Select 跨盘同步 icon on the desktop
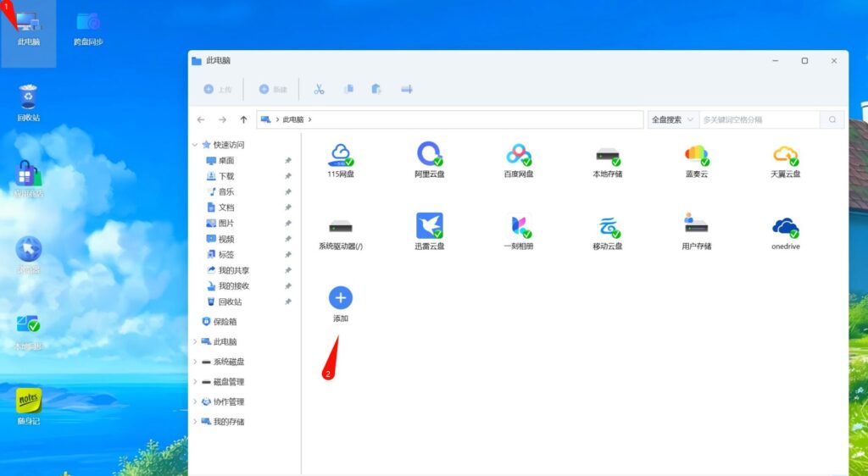 coord(88,28)
